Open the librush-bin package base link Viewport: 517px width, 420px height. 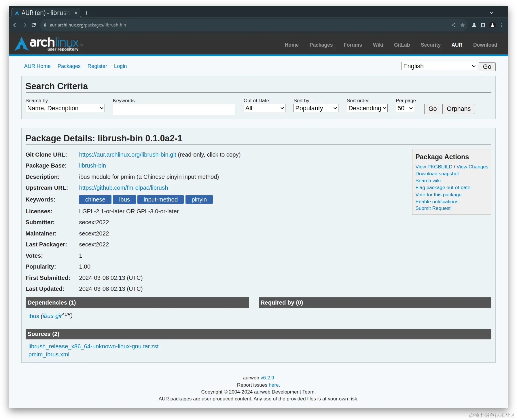92,166
